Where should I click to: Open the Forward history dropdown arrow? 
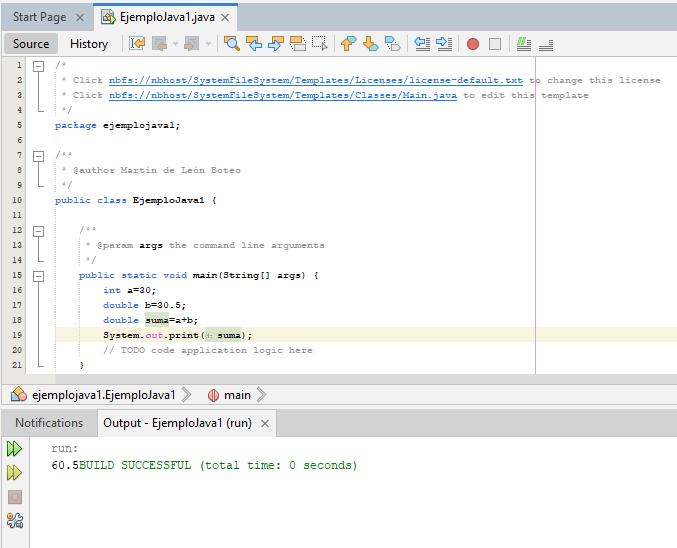pyautogui.click(x=208, y=44)
